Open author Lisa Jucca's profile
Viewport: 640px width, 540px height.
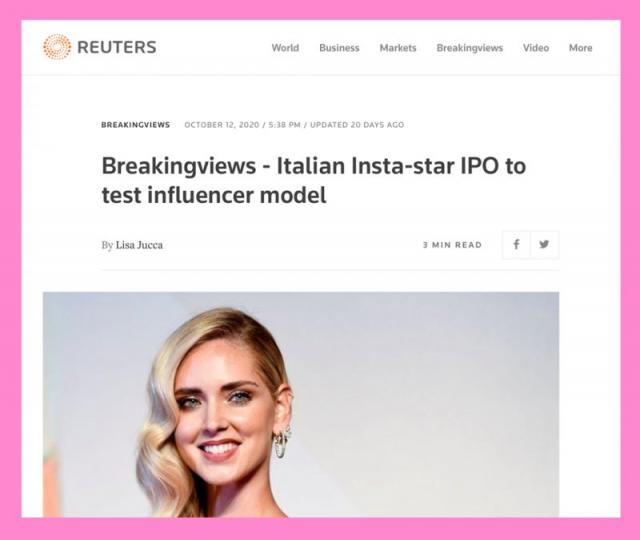(139, 245)
